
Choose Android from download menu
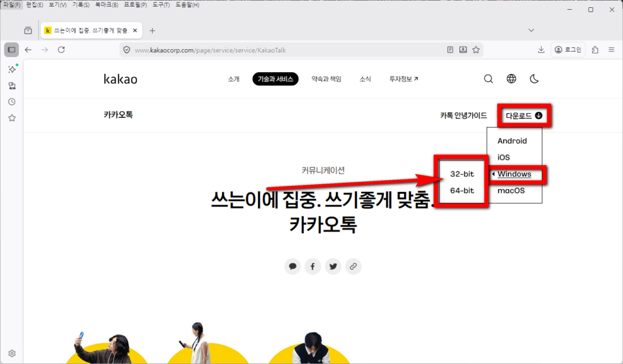coord(512,141)
